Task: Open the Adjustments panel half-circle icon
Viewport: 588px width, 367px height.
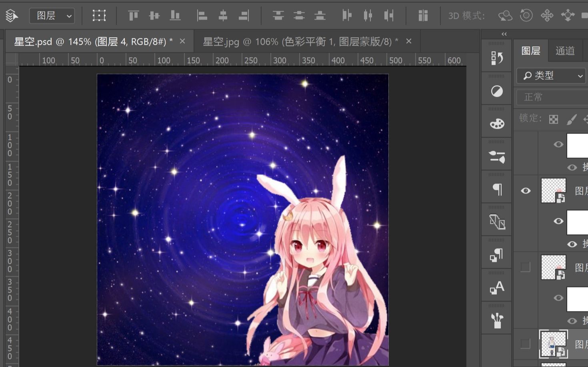Action: (x=497, y=92)
